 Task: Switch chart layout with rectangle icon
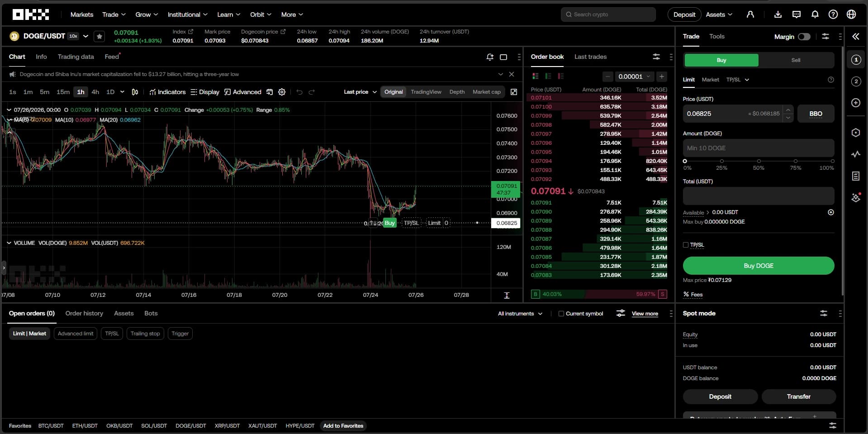pos(503,57)
